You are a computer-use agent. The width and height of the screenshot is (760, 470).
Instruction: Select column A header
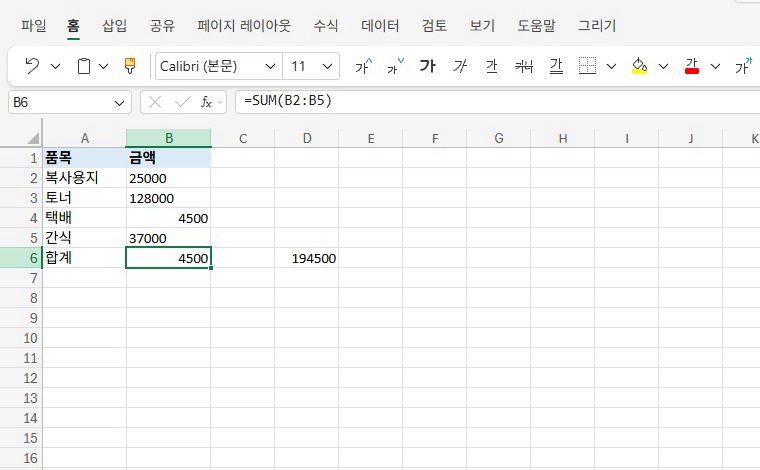[x=84, y=139]
